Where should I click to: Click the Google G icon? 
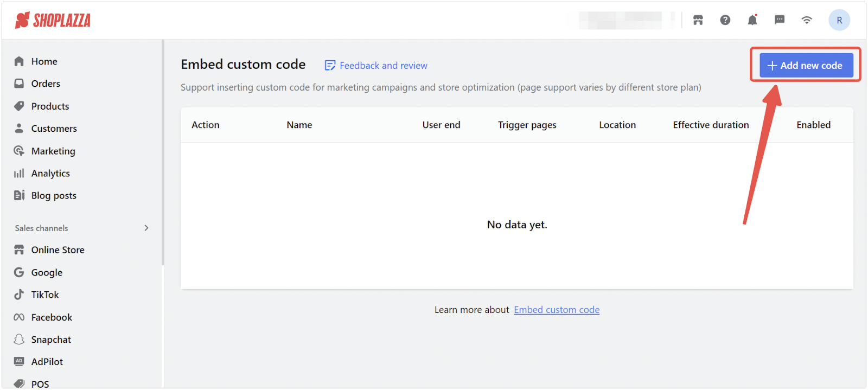pos(19,272)
